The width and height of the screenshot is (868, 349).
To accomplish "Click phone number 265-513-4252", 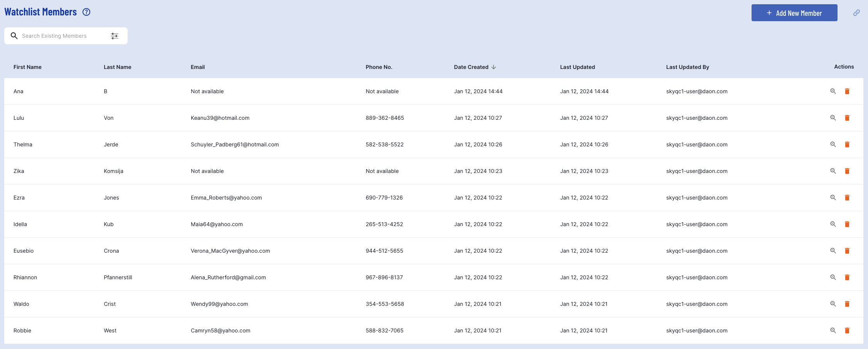I will click(384, 224).
